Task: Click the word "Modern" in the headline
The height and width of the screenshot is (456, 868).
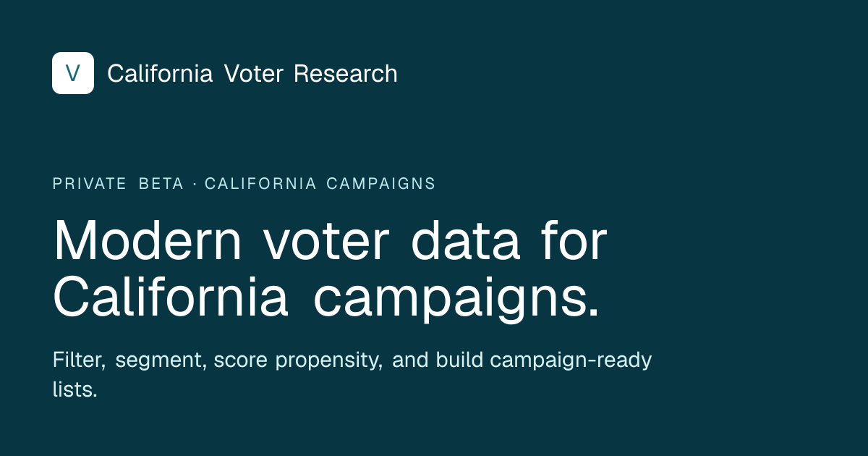Action: click(148, 241)
